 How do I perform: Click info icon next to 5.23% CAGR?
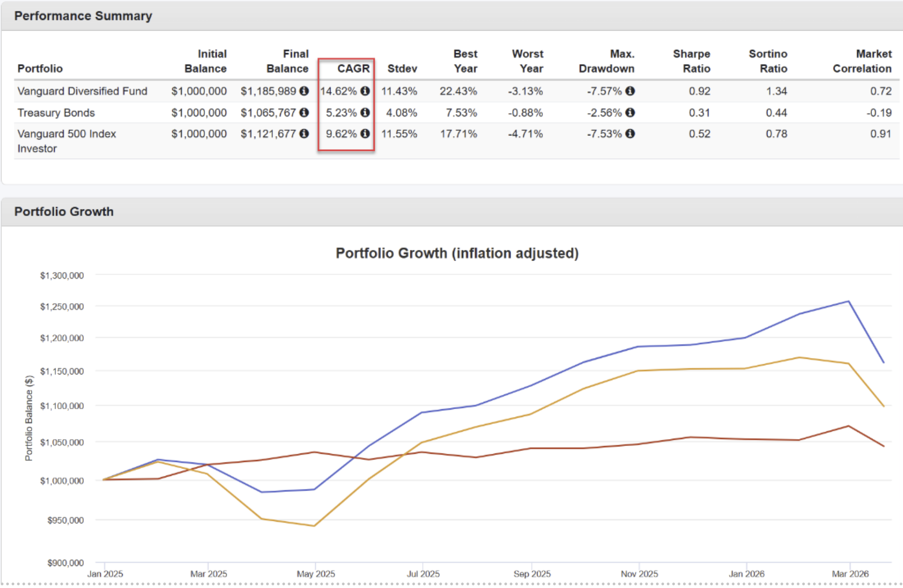click(365, 112)
